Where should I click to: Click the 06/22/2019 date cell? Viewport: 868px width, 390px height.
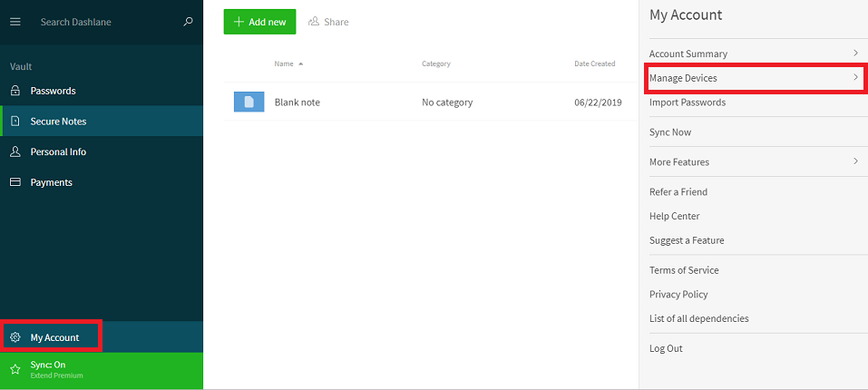[598, 102]
